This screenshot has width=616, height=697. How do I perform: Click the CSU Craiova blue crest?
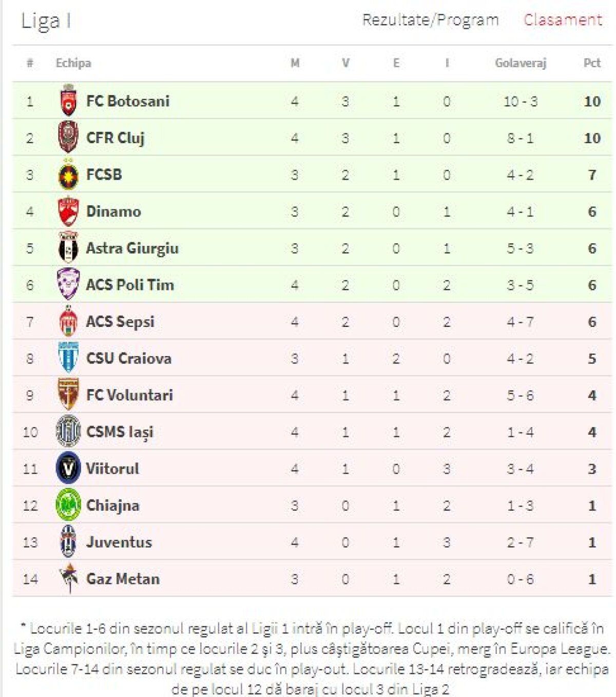click(x=68, y=358)
